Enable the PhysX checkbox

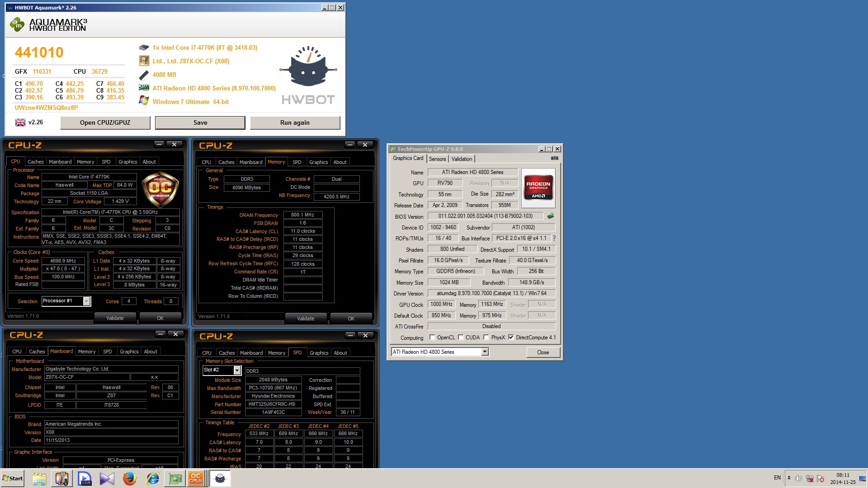(486, 337)
